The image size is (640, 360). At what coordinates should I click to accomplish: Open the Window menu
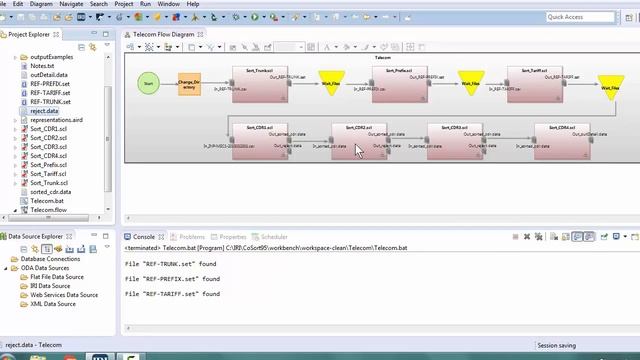coord(169,4)
